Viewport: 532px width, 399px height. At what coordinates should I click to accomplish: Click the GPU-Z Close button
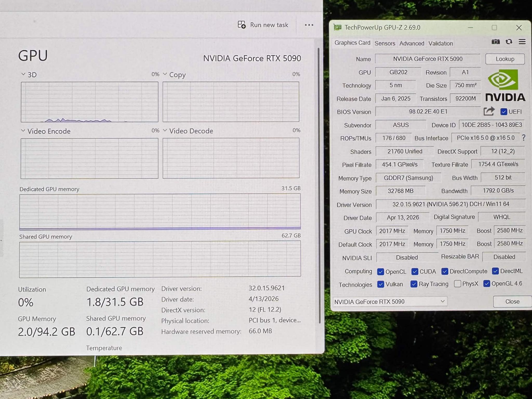(512, 302)
